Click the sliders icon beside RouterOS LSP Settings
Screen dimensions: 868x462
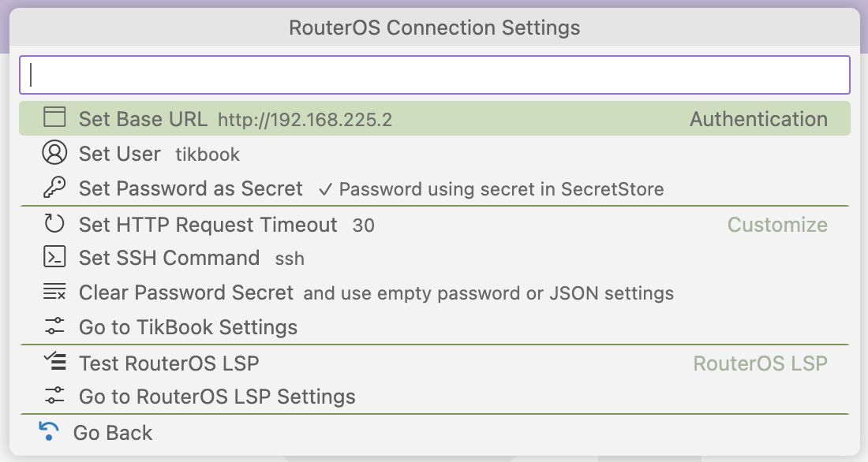[x=54, y=396]
